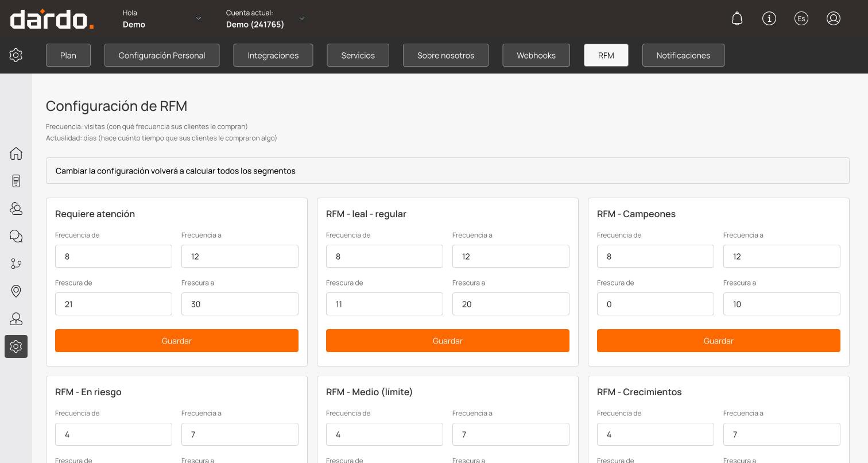Expand the Cuenta actual account dropdown
Image resolution: width=868 pixels, height=463 pixels.
pos(265,18)
